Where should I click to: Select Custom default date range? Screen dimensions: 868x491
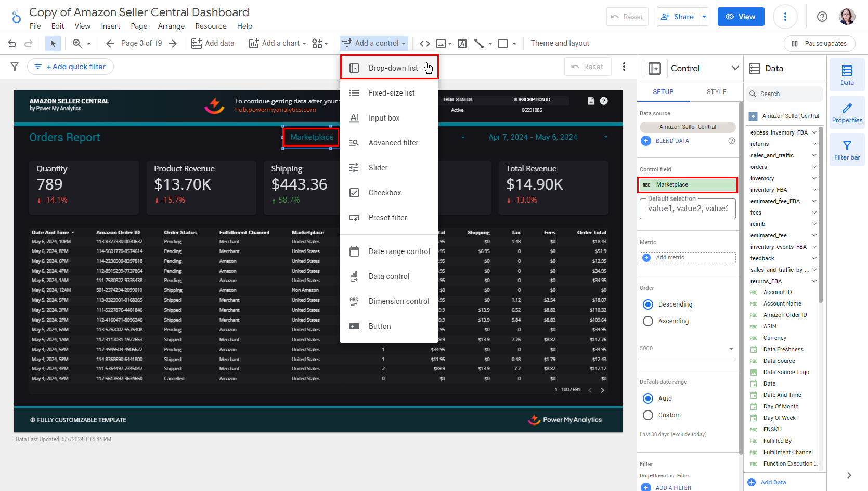coord(648,415)
